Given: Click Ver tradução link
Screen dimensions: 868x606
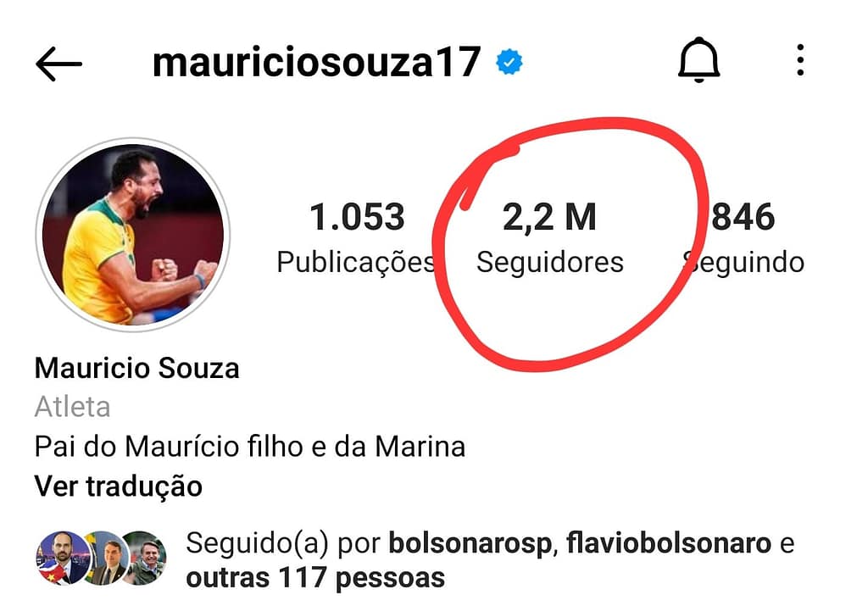Looking at the screenshot, I should coord(119,486).
